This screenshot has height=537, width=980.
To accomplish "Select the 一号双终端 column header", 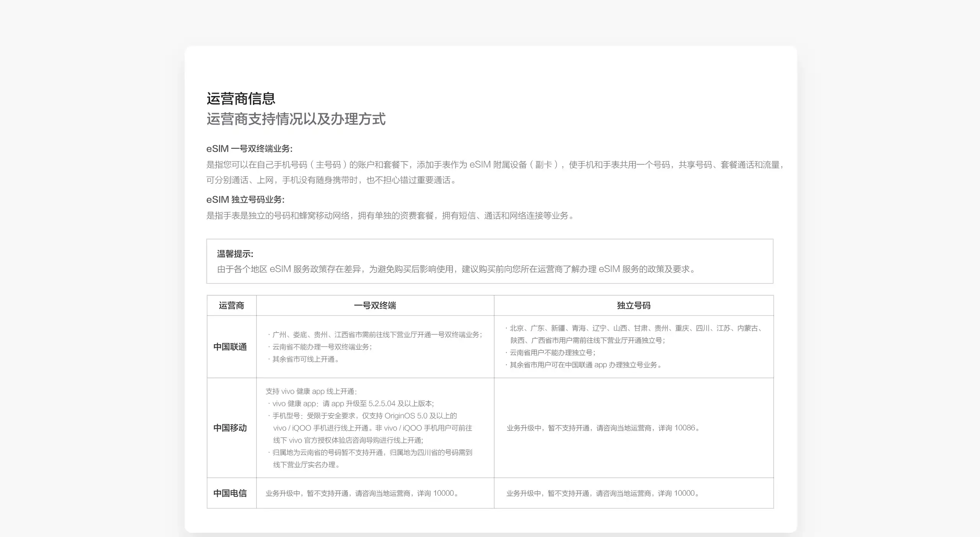I will 375,306.
